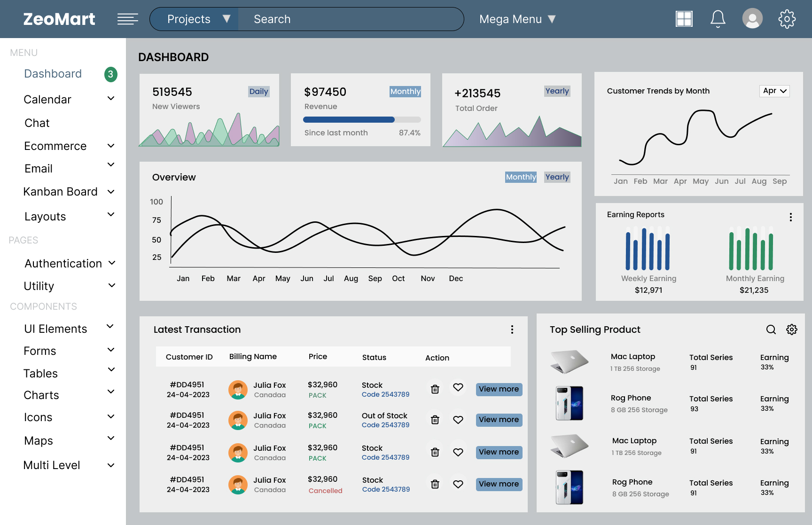Switch Overview chart to Yearly
Screen dimensions: 812x525
pos(557,177)
